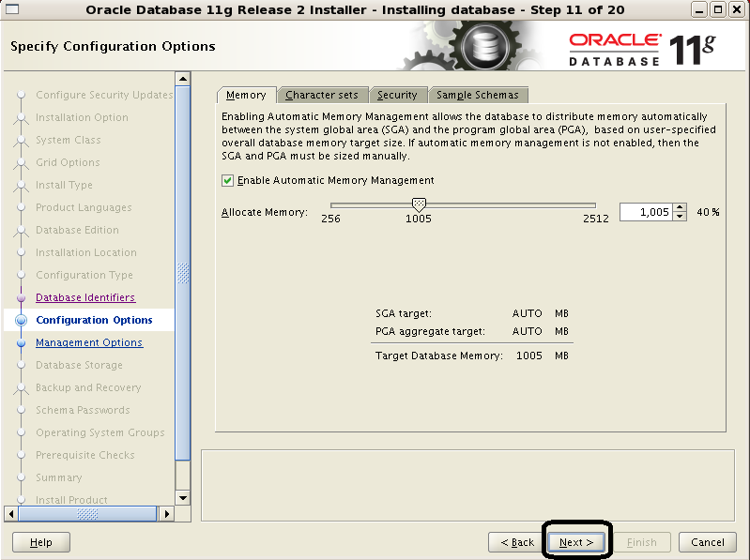Disable the Enable Automatic Memory Management checkbox
This screenshot has width=750, height=560.
[x=227, y=180]
